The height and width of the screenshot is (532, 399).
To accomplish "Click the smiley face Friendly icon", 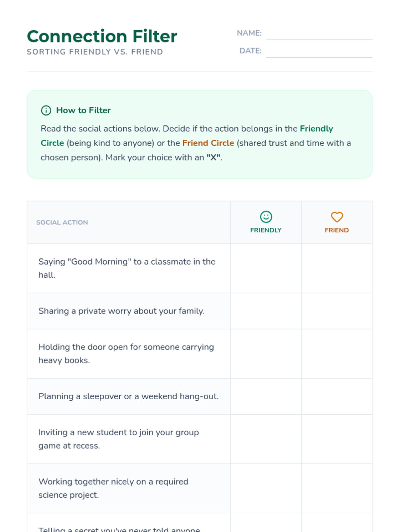I will point(266,217).
